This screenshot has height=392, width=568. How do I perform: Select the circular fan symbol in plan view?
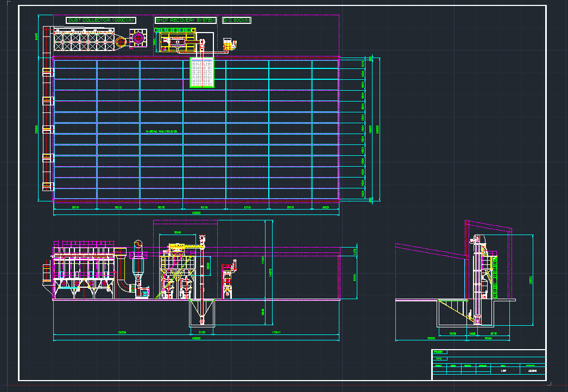(138, 39)
